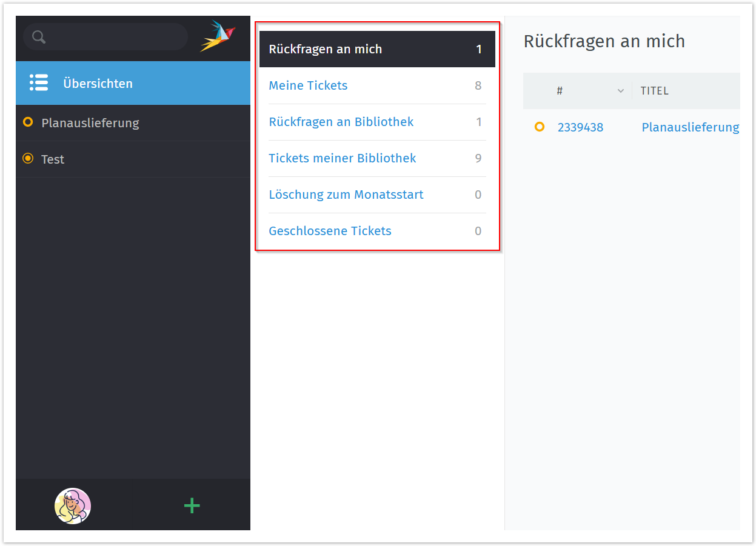Click the TITEL column header
Image resolution: width=756 pixels, height=546 pixels.
tap(654, 91)
